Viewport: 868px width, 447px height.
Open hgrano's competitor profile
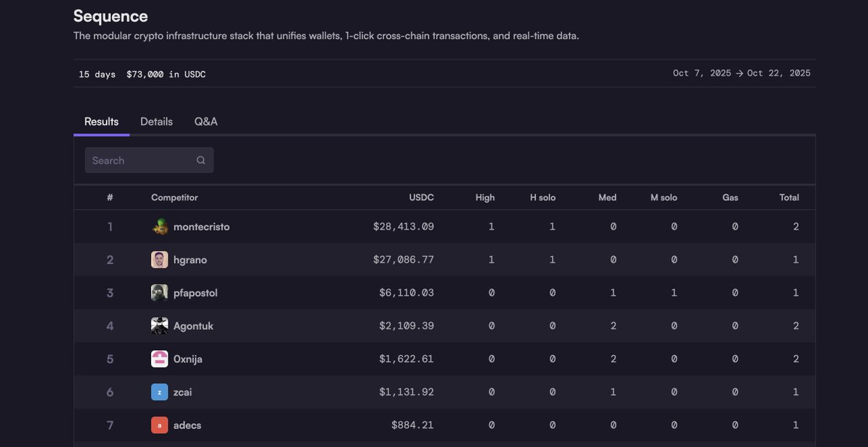[x=190, y=260]
